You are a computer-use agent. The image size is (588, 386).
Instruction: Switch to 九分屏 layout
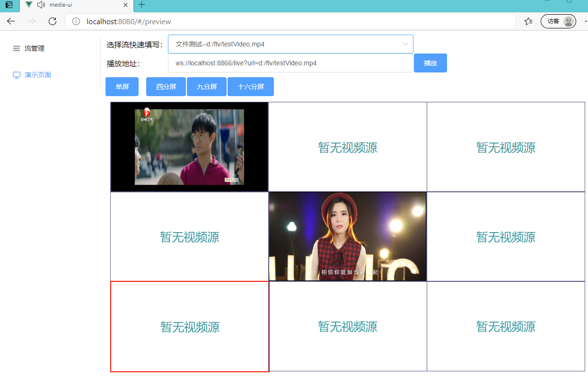tap(207, 87)
